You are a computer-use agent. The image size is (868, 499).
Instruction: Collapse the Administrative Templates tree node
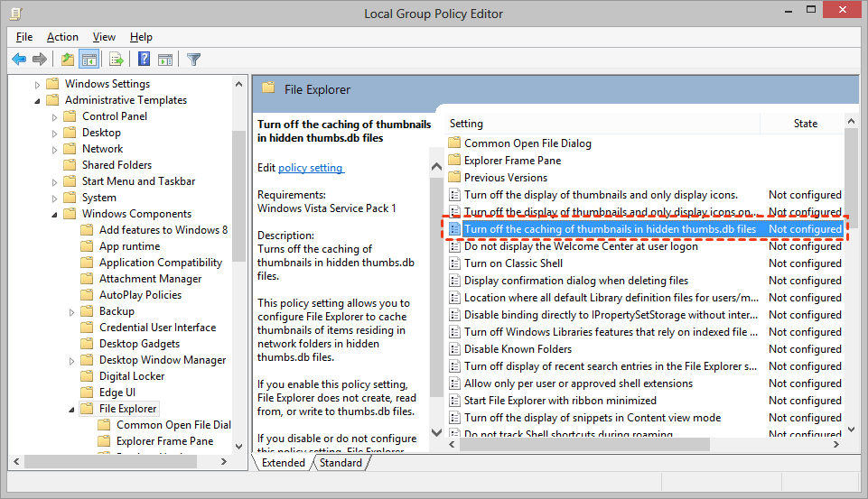38,100
